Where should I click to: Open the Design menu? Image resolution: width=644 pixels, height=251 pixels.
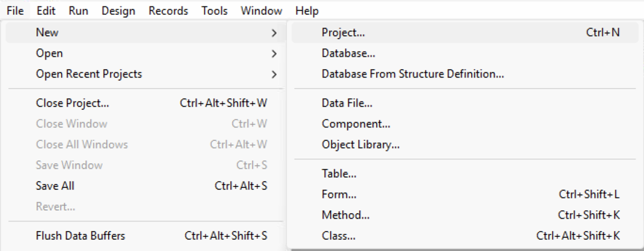pyautogui.click(x=118, y=11)
